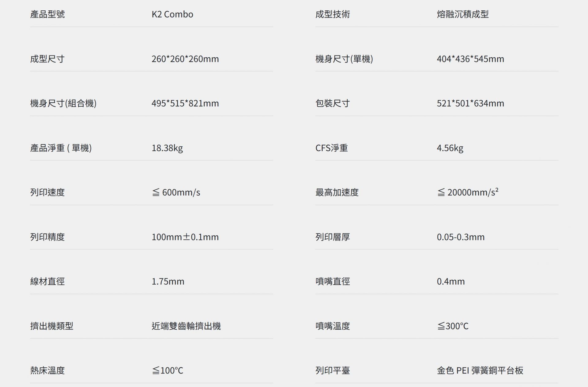
Task: Select the 100mm±0.1mm precision value
Action: pos(185,237)
